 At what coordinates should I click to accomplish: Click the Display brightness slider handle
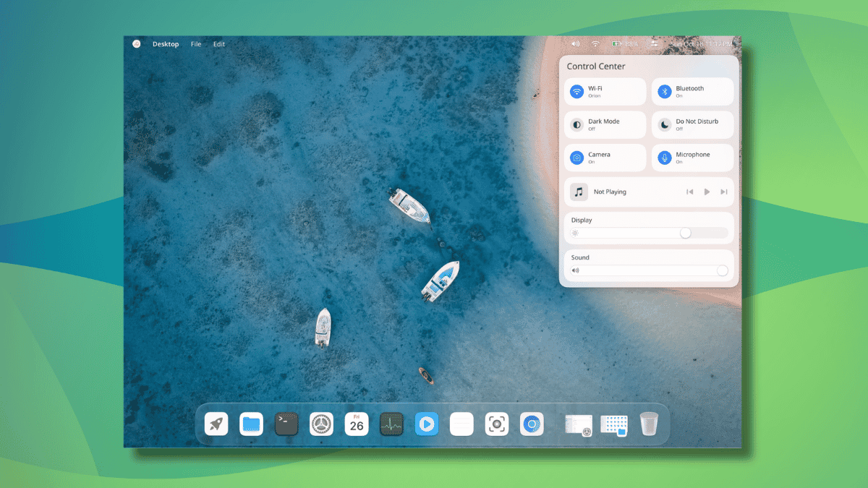(x=685, y=233)
